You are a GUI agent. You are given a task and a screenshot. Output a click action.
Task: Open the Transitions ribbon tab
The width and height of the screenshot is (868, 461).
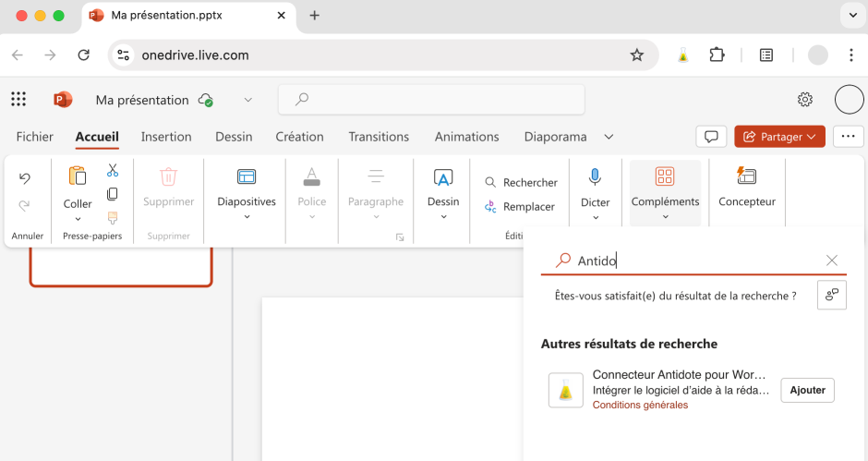pyautogui.click(x=380, y=137)
